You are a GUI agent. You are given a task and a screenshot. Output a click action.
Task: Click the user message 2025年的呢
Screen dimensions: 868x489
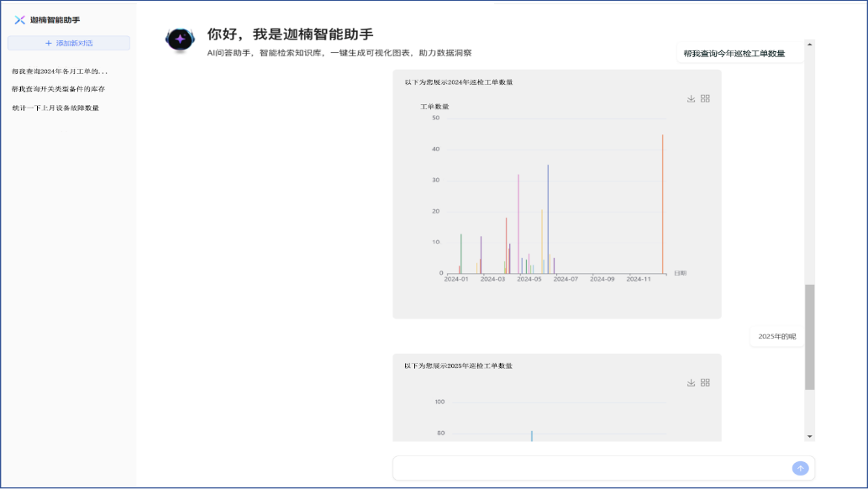pyautogui.click(x=776, y=336)
